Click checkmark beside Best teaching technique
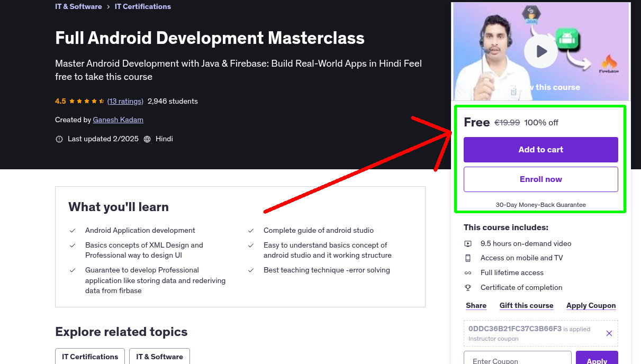Image resolution: width=641 pixels, height=364 pixels. [251, 270]
